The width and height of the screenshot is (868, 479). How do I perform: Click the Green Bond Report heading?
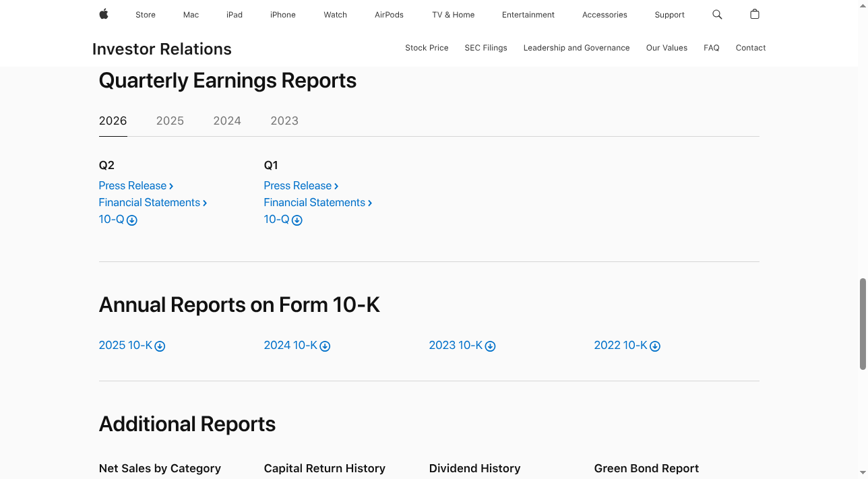click(646, 468)
